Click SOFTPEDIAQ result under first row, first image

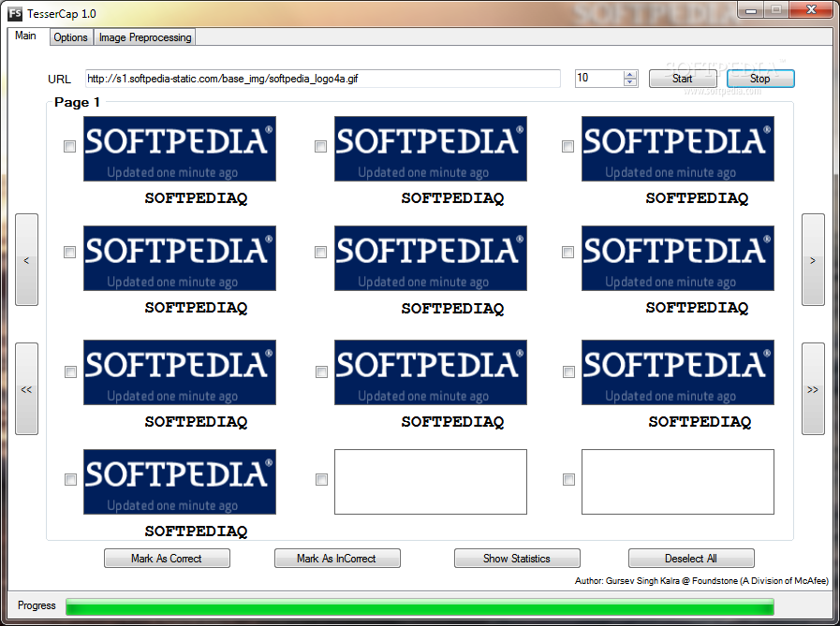196,198
